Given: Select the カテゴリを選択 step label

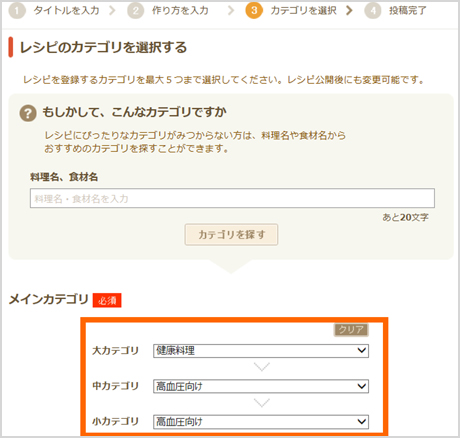Looking at the screenshot, I should click(x=303, y=11).
